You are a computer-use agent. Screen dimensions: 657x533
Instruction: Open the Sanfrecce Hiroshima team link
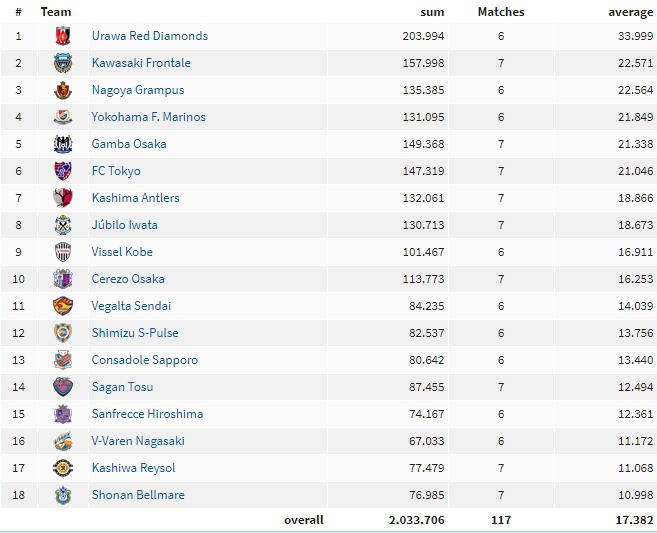coord(147,414)
